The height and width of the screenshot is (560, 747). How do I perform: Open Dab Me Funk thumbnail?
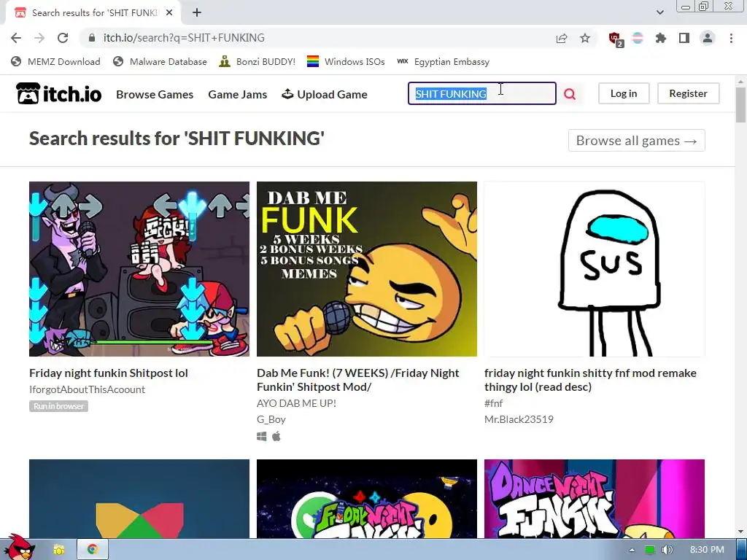(367, 269)
